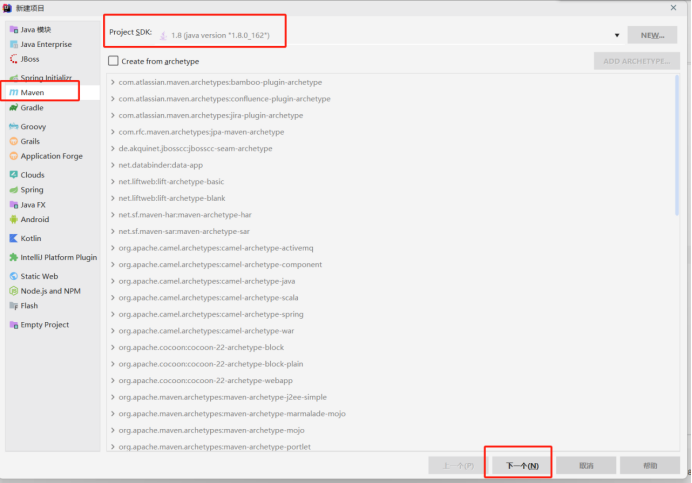This screenshot has width=692, height=483.
Task: Enable Create from archetype checkbox
Action: coord(113,61)
